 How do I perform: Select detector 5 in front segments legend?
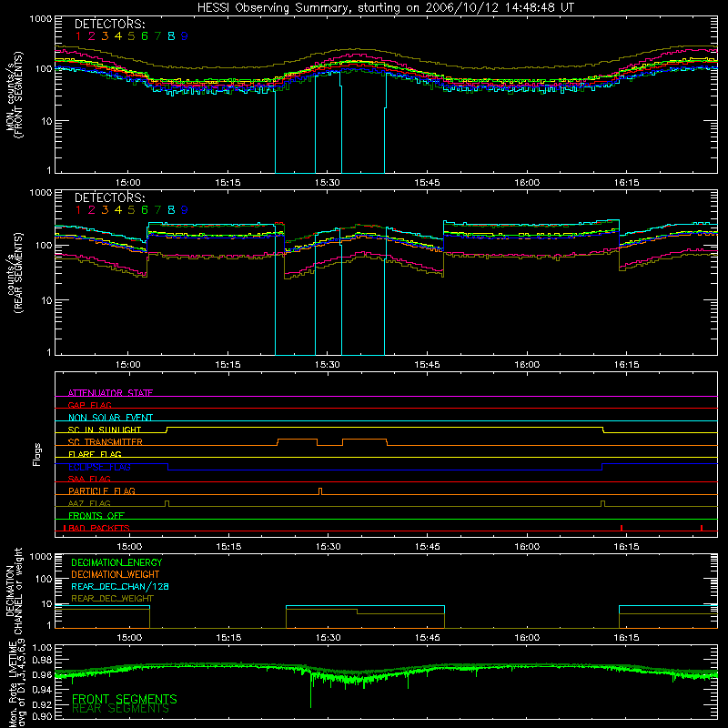tap(131, 36)
